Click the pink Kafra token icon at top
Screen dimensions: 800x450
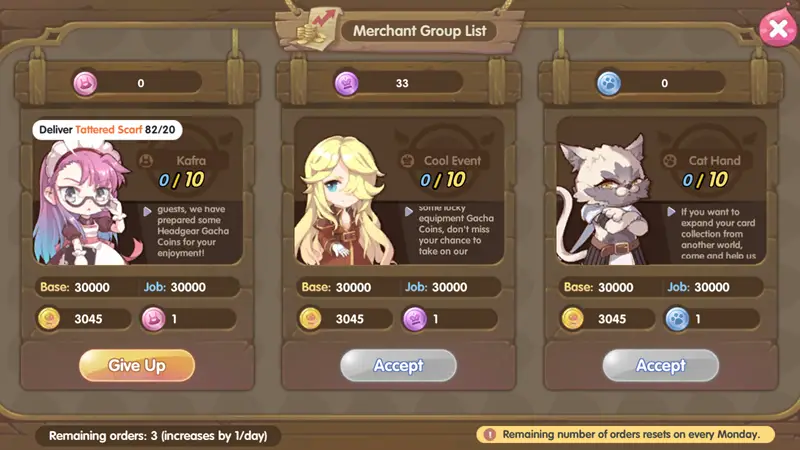coord(85,83)
